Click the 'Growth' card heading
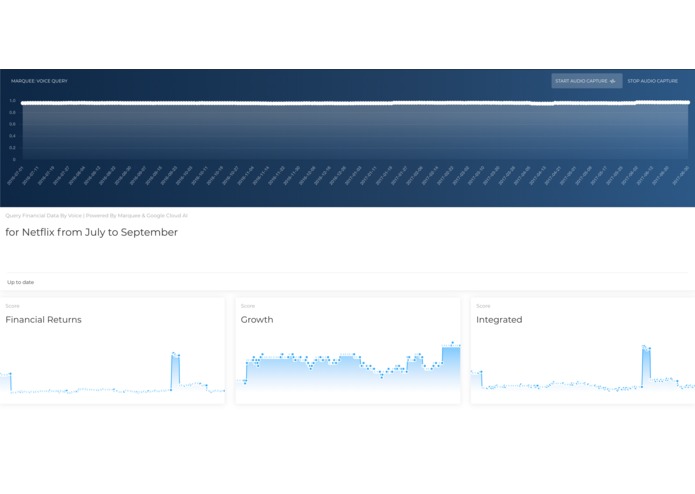The height and width of the screenshot is (494, 695). [x=257, y=319]
